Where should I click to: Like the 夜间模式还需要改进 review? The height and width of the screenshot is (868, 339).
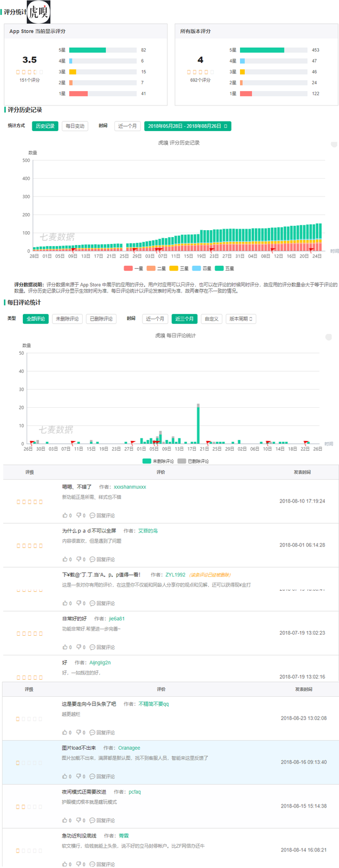click(67, 821)
